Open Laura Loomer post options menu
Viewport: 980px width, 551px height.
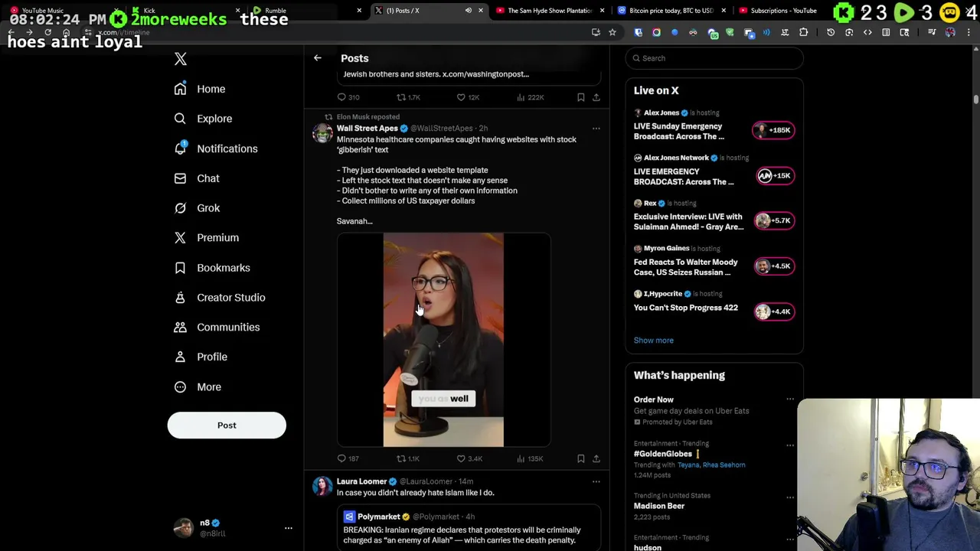596,481
